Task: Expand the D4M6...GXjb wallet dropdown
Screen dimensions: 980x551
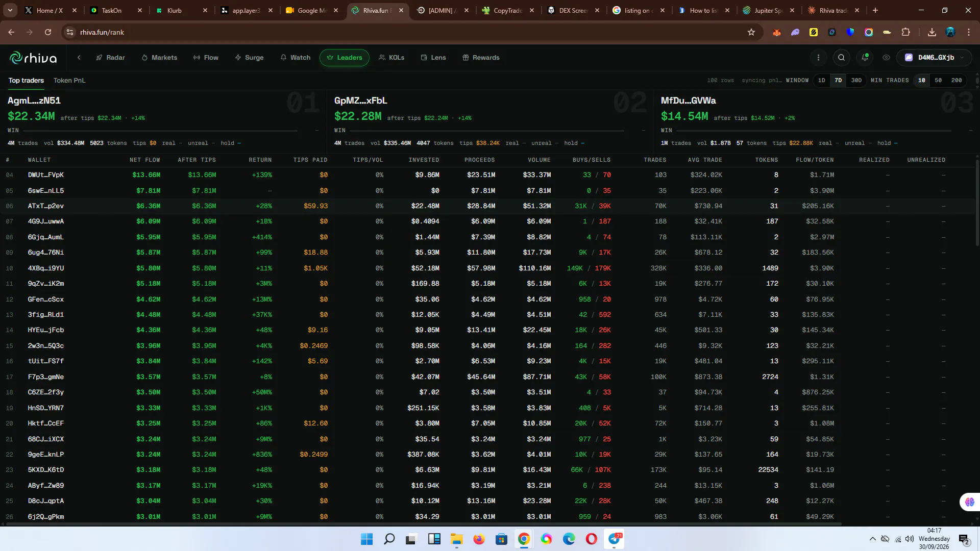Action: (934, 58)
